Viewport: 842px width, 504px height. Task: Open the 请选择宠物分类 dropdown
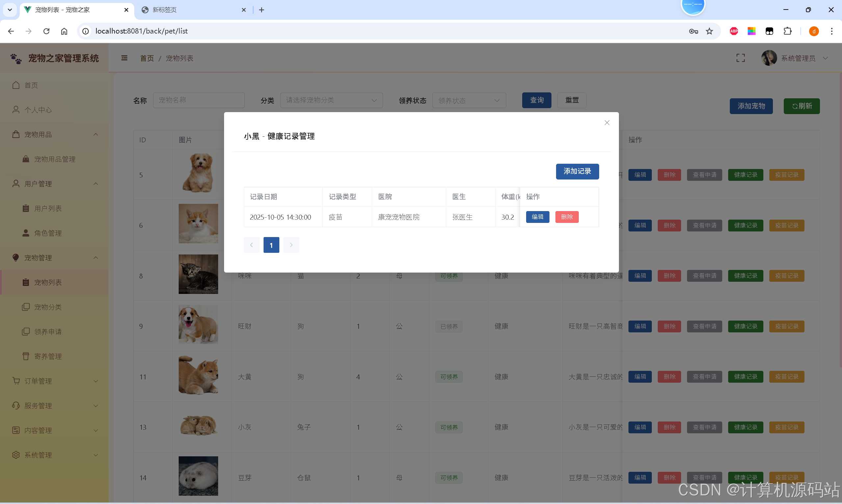click(x=331, y=100)
